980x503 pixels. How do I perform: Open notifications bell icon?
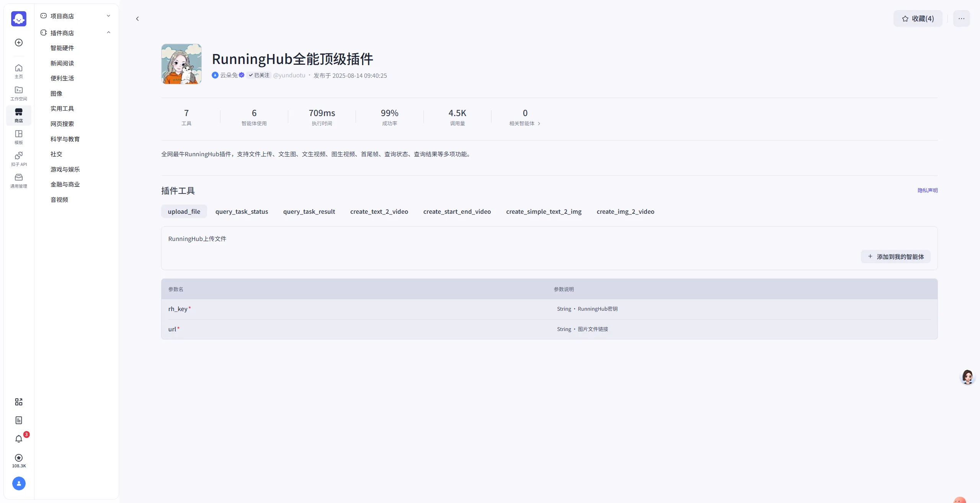[x=19, y=439]
